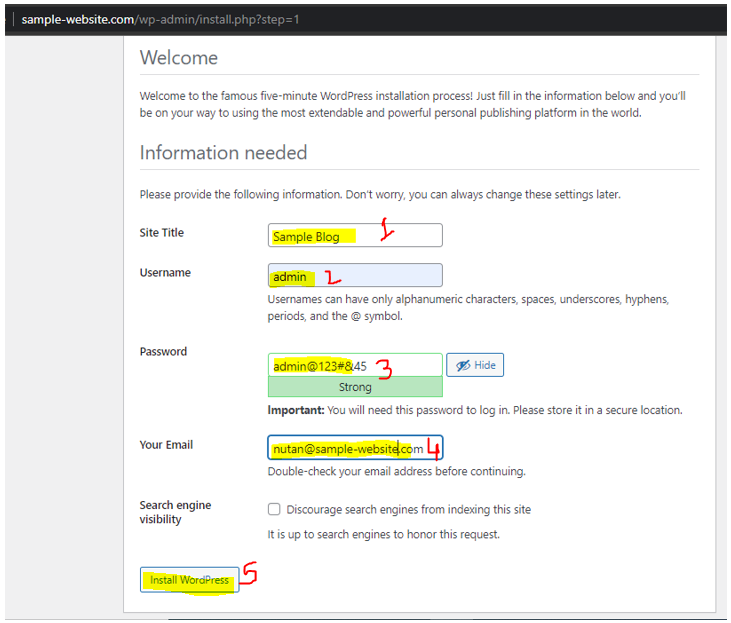Click the Strong password strength indicator
Screen dimensions: 731x623
[355, 387]
